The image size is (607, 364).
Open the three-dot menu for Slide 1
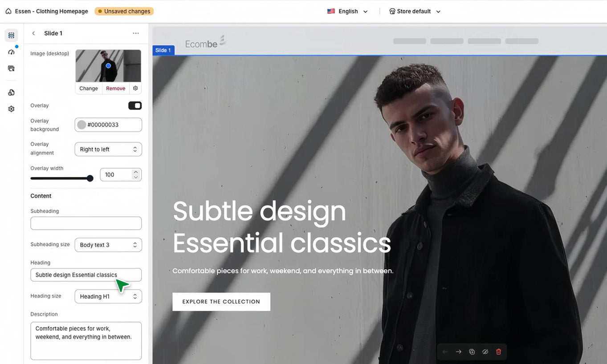[136, 33]
